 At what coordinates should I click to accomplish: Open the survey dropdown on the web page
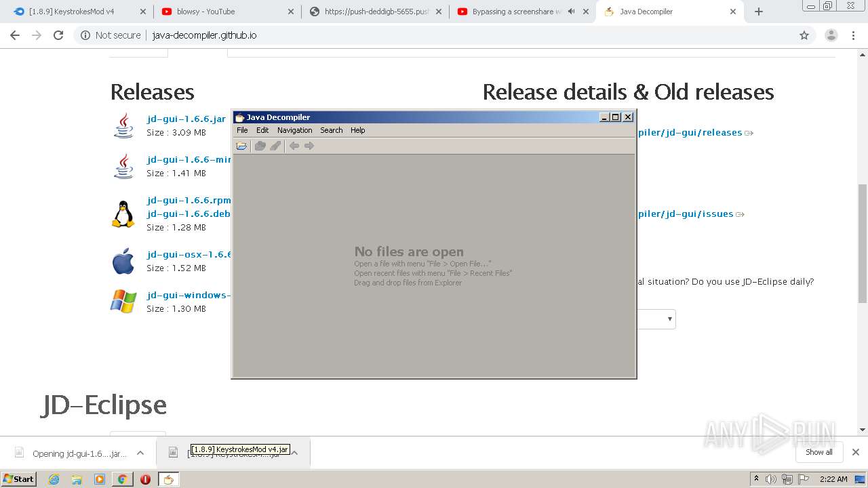pos(656,319)
